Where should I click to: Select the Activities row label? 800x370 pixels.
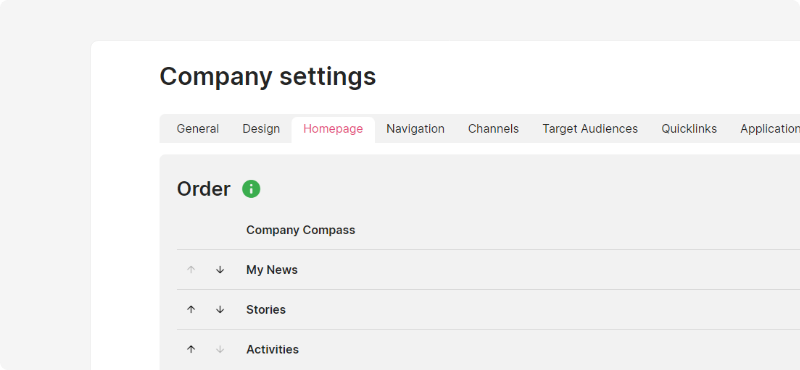pyautogui.click(x=272, y=350)
